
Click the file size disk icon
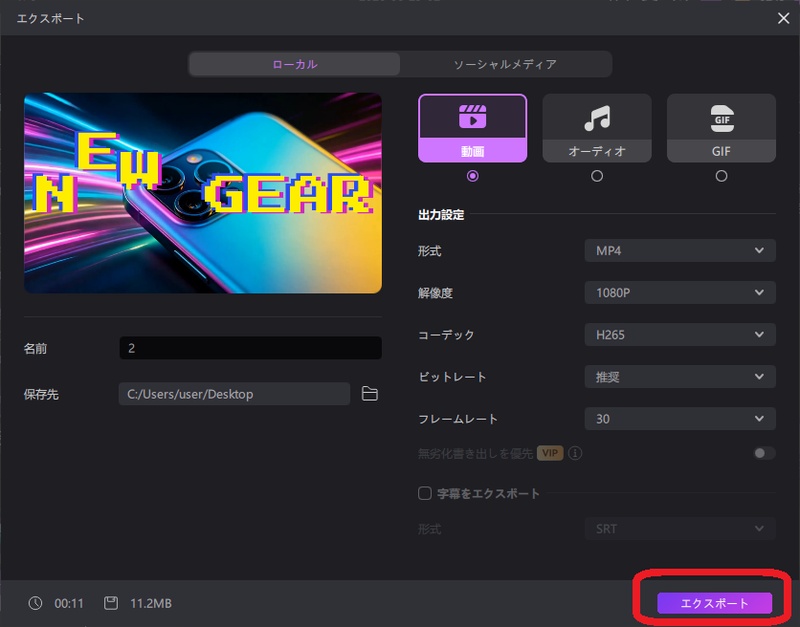[x=111, y=603]
